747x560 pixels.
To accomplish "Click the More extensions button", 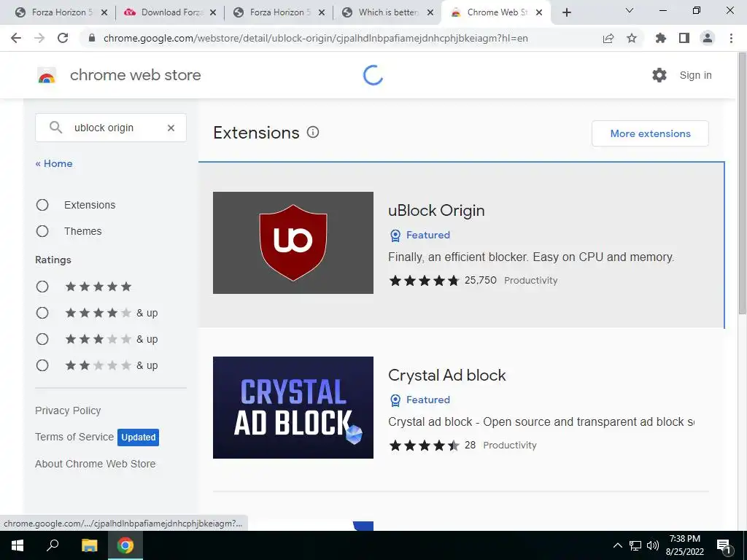I will 650,133.
